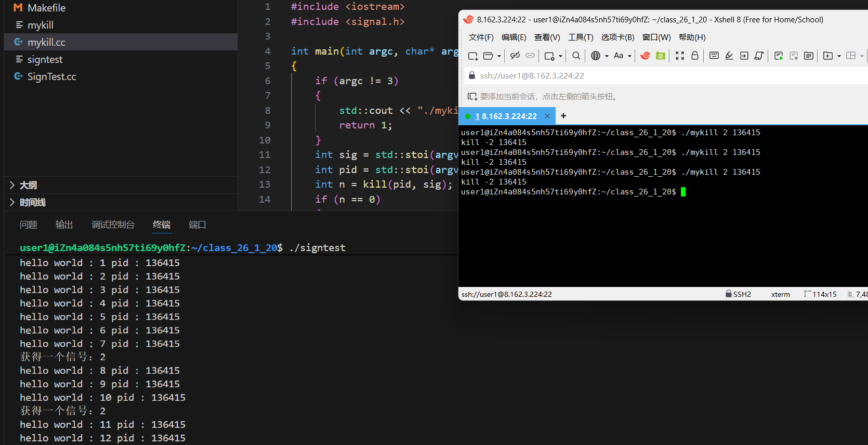Click the SSH2 status bar indicator in Xshell
This screenshot has width=868, height=445.
click(x=739, y=294)
